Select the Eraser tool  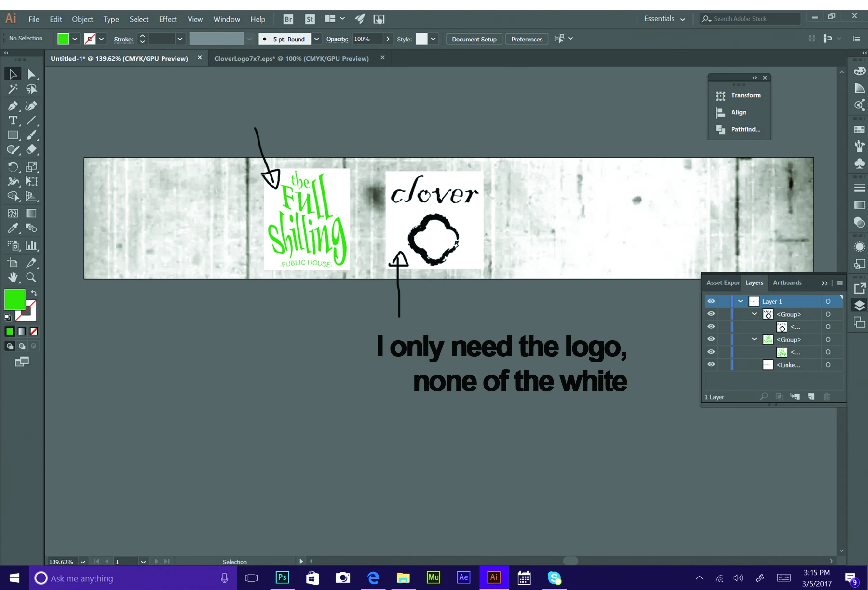[x=31, y=150]
